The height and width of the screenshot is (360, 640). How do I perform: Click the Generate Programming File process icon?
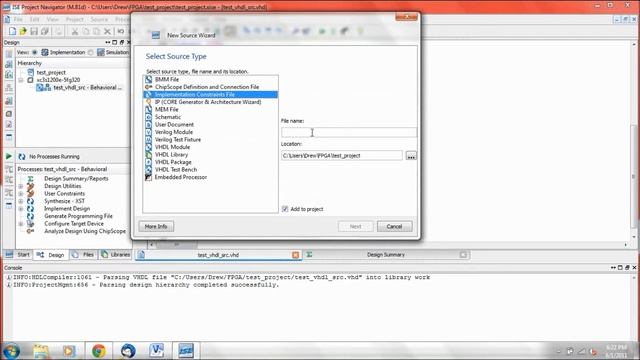[30, 216]
